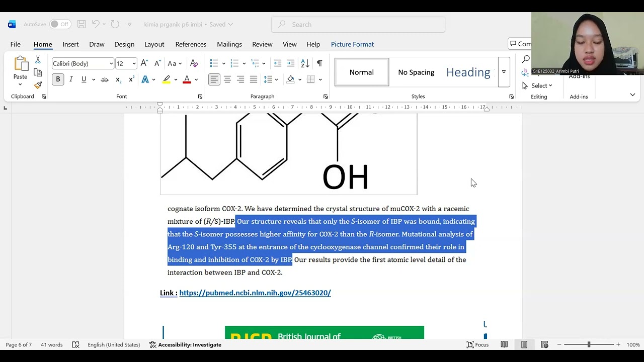
Task: Increase font size with the grow icon
Action: pos(144,63)
